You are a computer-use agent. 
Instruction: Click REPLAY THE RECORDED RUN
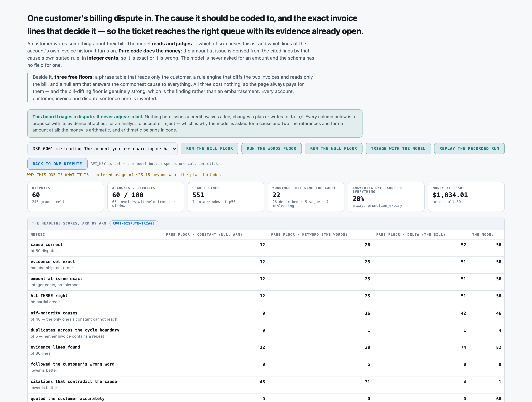click(469, 149)
